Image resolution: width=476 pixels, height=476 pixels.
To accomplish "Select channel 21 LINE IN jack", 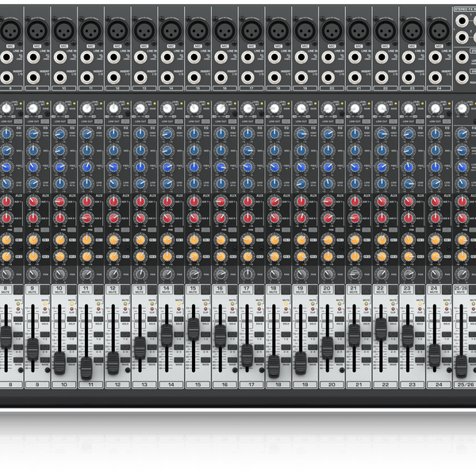I will pyautogui.click(x=355, y=57).
